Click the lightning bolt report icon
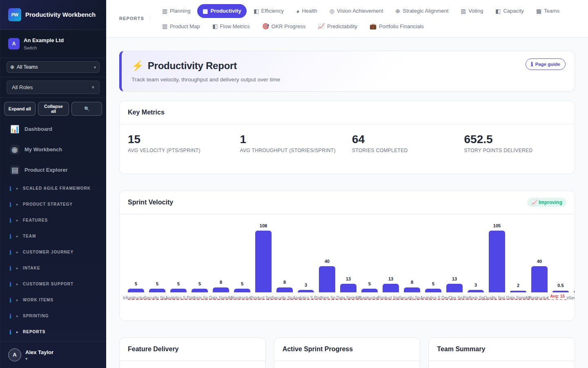The image size is (588, 368). pos(138,66)
